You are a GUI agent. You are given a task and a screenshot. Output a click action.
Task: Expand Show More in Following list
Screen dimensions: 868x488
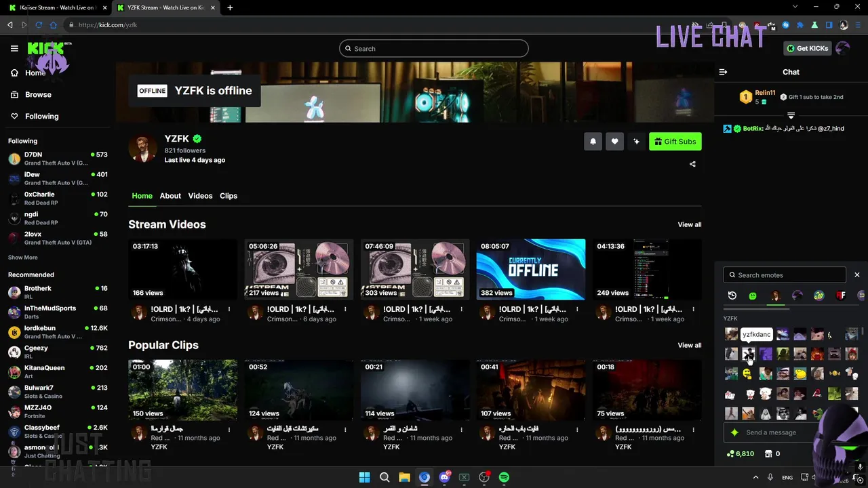pyautogui.click(x=23, y=258)
